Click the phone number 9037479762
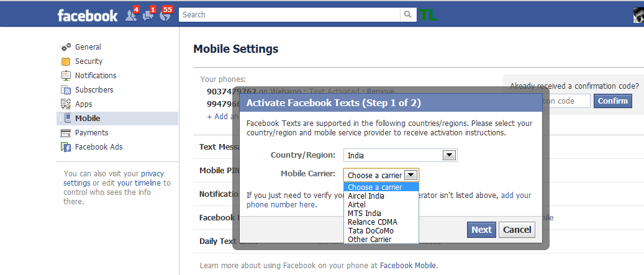The height and width of the screenshot is (275, 644). coord(232,91)
